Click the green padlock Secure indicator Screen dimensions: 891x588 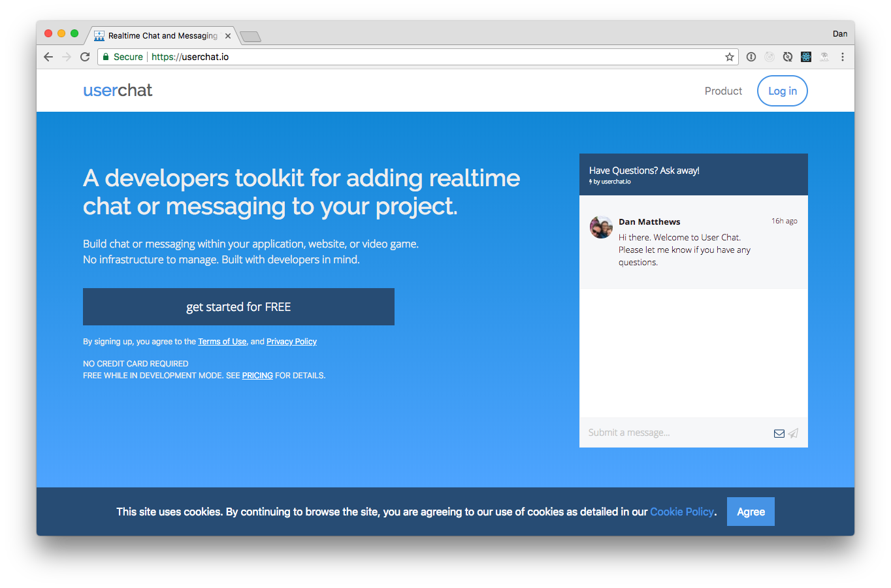pyautogui.click(x=123, y=57)
